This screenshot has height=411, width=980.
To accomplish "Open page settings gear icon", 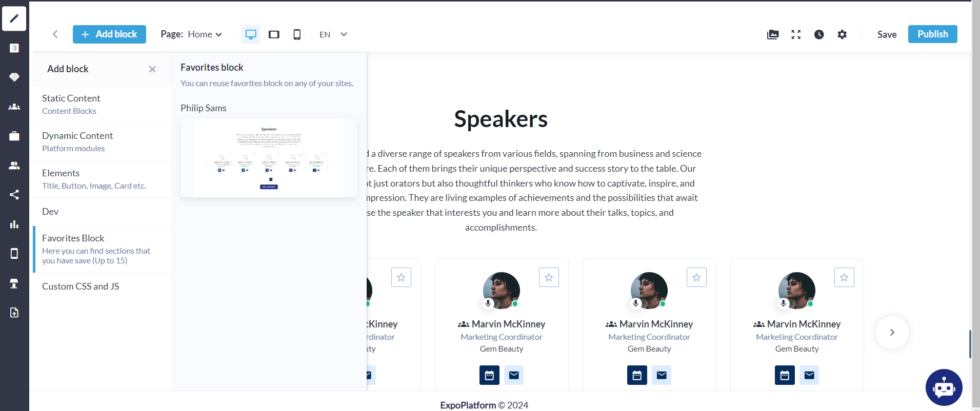I will (842, 34).
